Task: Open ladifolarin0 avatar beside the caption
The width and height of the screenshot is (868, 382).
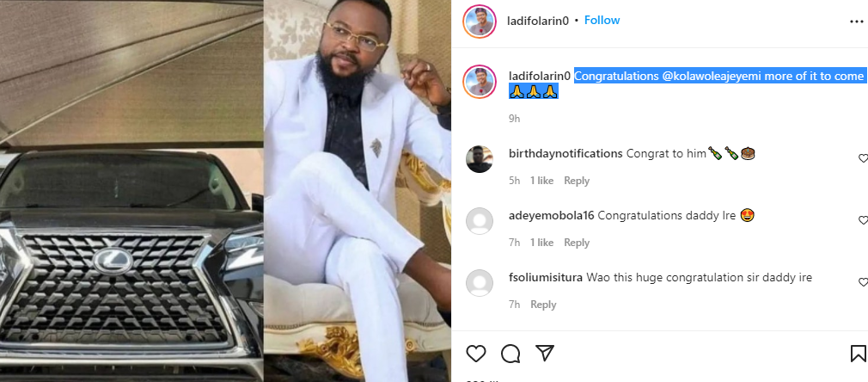Action: pos(478,81)
